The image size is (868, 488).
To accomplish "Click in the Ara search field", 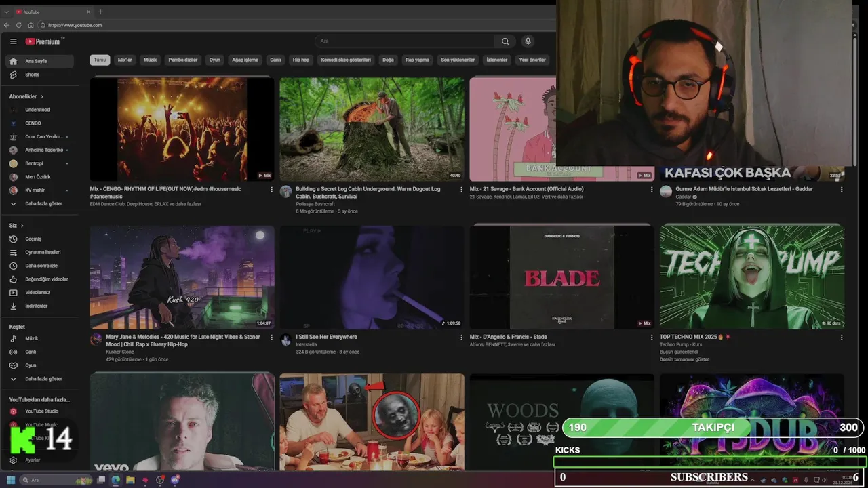I will coord(405,41).
